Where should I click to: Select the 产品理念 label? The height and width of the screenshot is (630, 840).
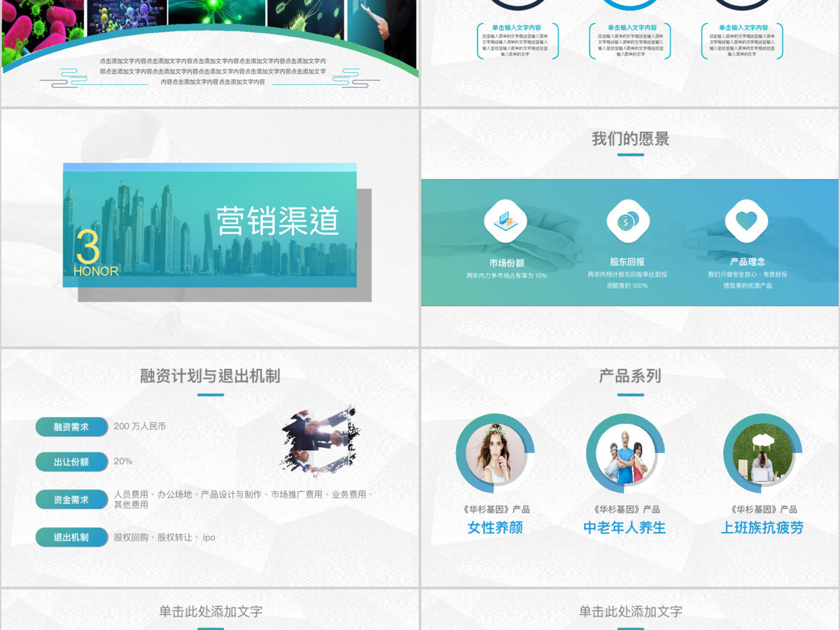point(748,262)
